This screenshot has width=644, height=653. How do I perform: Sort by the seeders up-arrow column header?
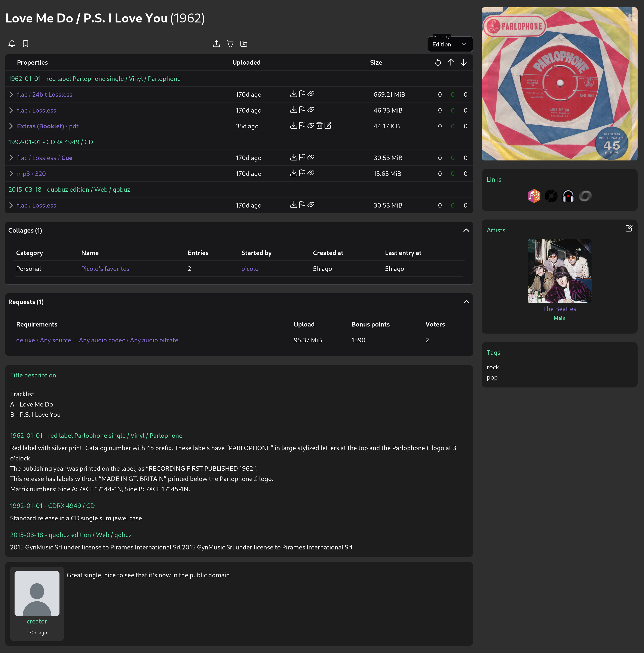pos(451,62)
